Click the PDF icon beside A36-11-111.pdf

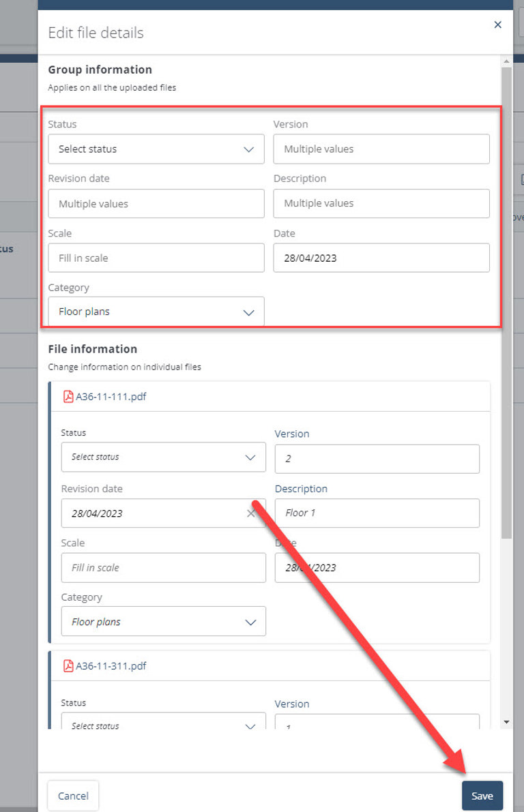(68, 397)
